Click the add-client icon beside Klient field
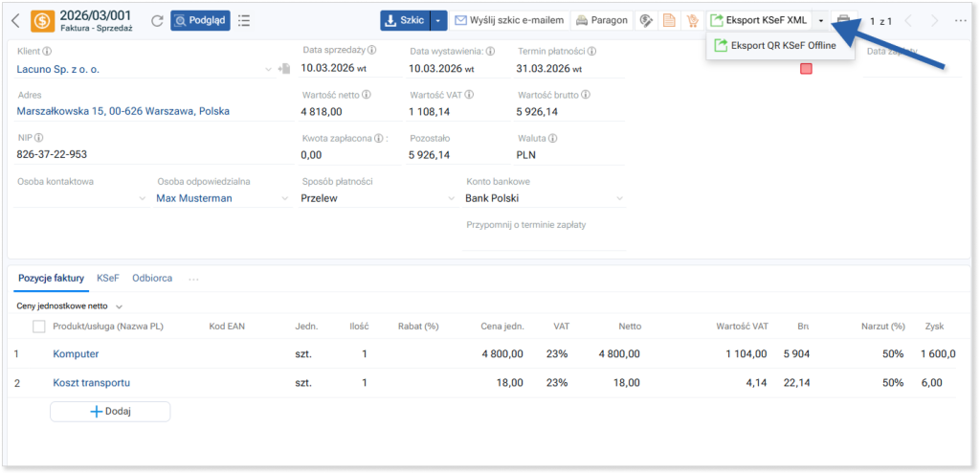The image size is (980, 474). click(283, 69)
